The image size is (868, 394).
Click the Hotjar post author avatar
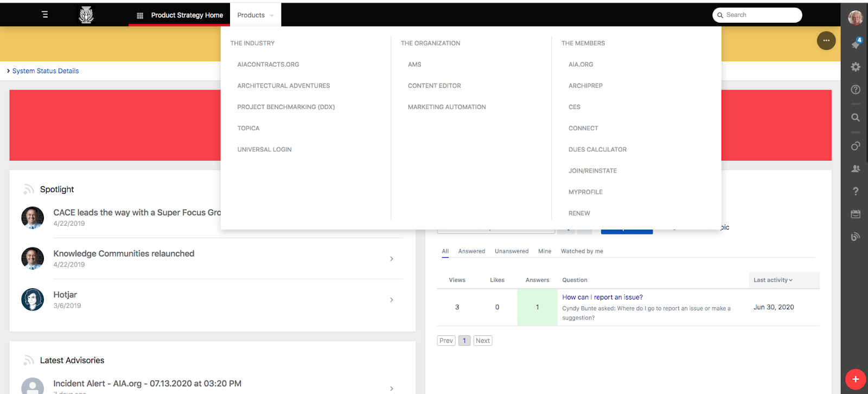point(33,300)
